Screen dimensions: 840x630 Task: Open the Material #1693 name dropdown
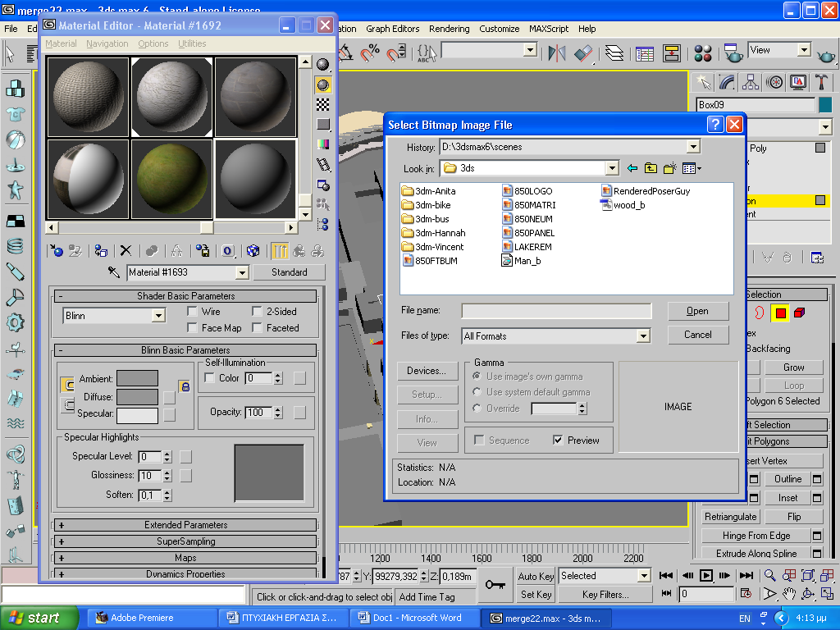pos(242,272)
